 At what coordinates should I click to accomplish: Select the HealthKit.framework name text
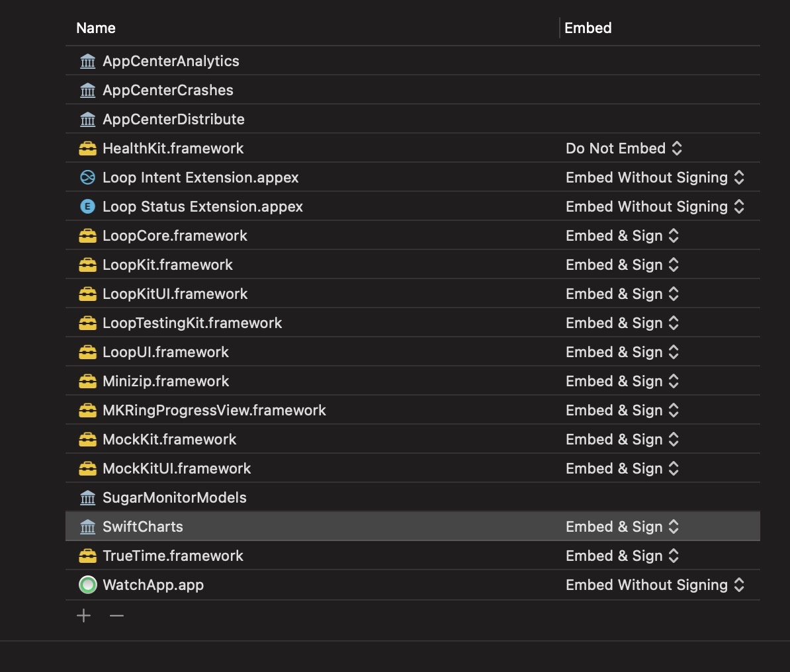(173, 149)
